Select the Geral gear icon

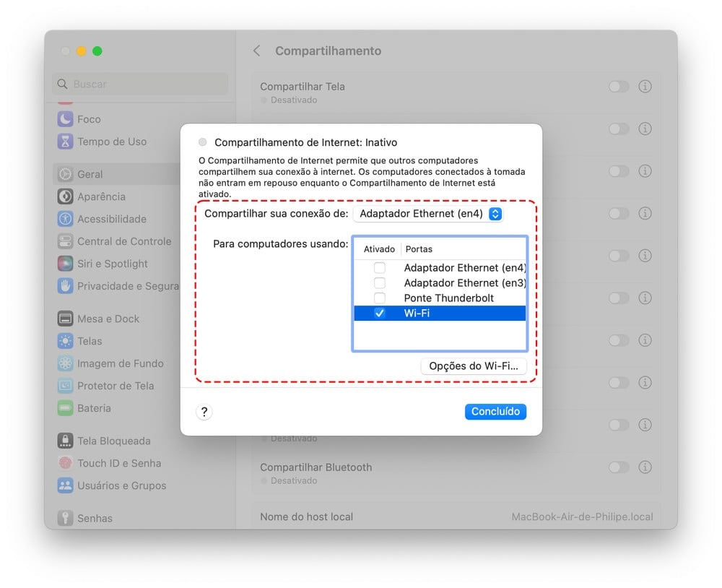pos(65,174)
